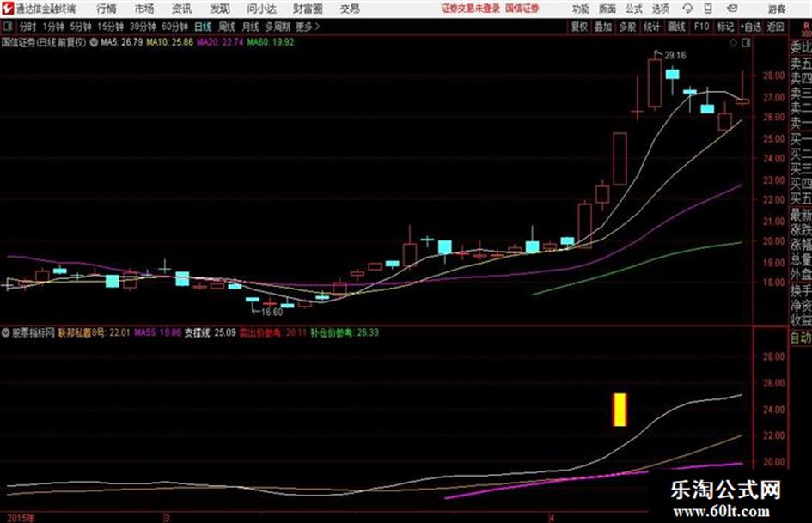Open the 公式 menu
This screenshot has height=523, width=812.
634,9
